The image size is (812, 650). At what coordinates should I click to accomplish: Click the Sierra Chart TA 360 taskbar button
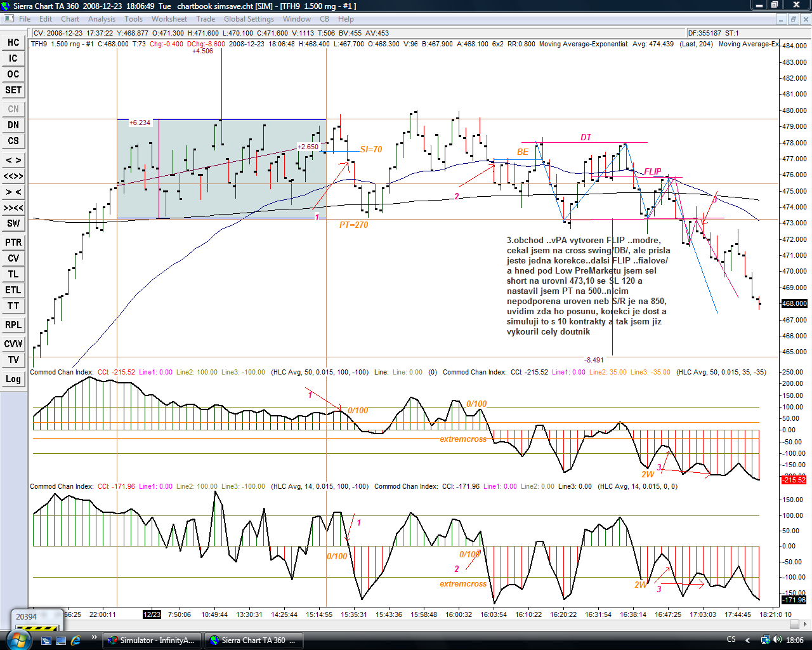[x=253, y=640]
